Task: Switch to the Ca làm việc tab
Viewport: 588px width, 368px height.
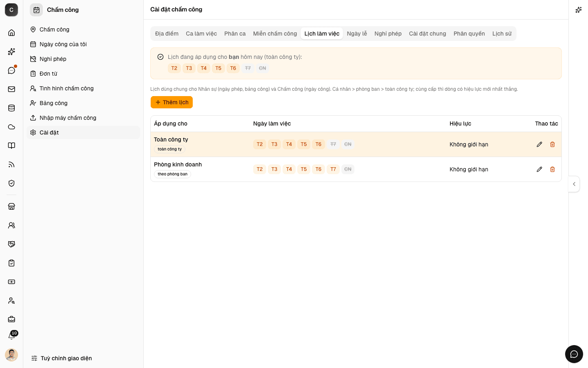Action: pyautogui.click(x=201, y=34)
